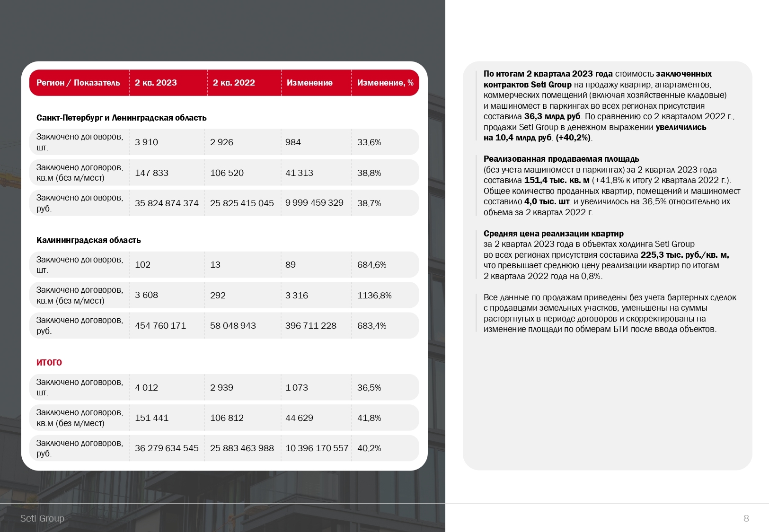Viewport: 769px width, 532px height.
Task: Click the 'Средняя цена реализации квартир' heading
Action: coord(553,234)
